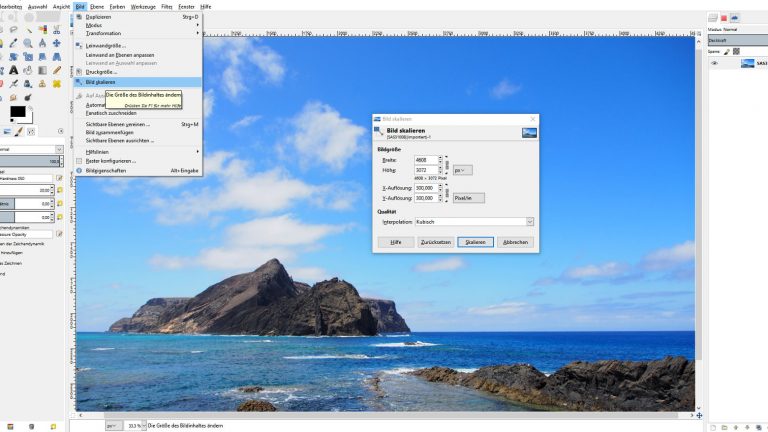This screenshot has height=432, width=768.
Task: Open the Channels tab icon in the right dock
Action: [724, 18]
